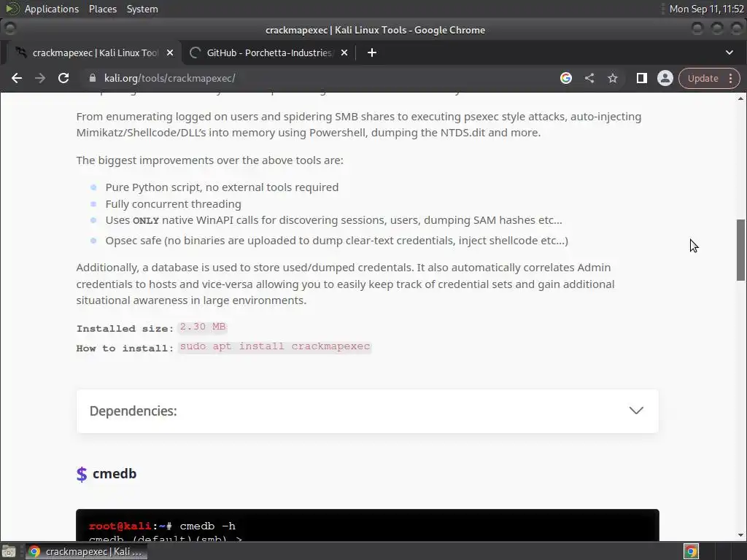Screen dimensions: 747x560
Task: Share this page via the share icon
Action: (x=589, y=78)
